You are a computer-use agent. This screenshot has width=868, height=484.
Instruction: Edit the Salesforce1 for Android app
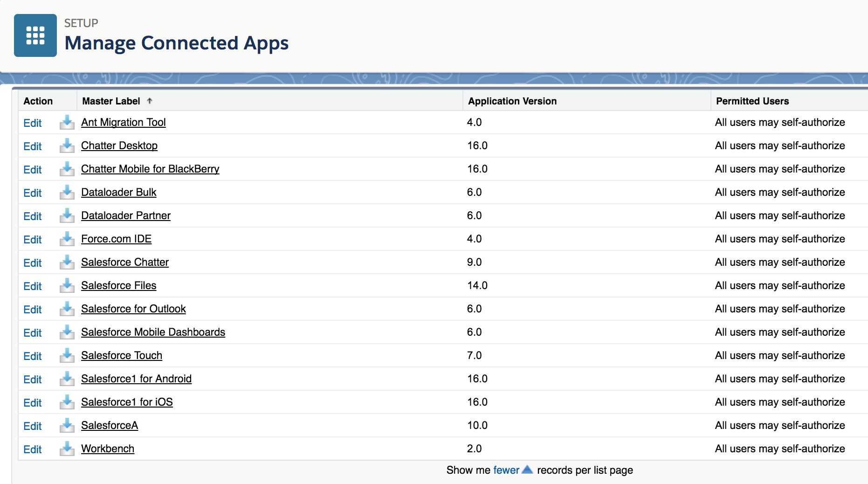(33, 380)
